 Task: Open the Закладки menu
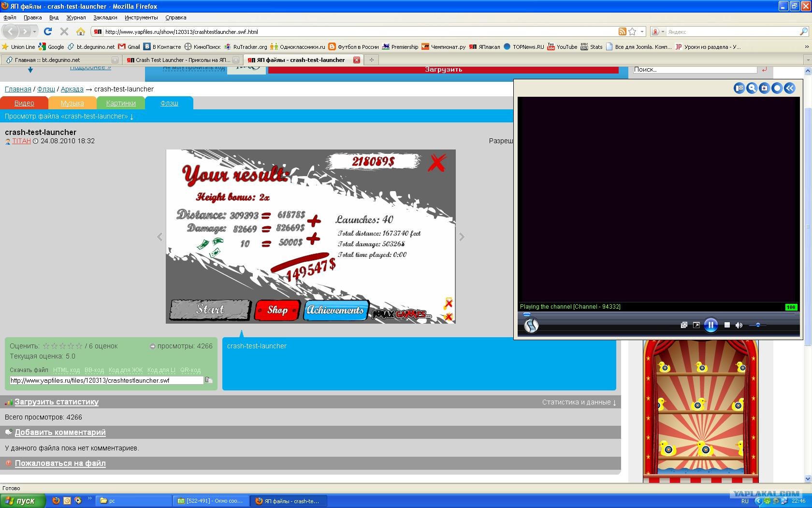(105, 17)
